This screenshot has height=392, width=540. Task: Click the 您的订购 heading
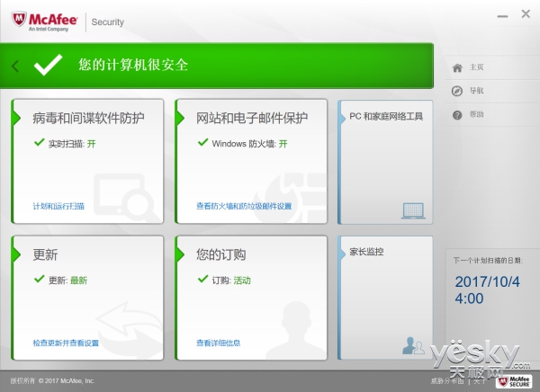click(221, 254)
